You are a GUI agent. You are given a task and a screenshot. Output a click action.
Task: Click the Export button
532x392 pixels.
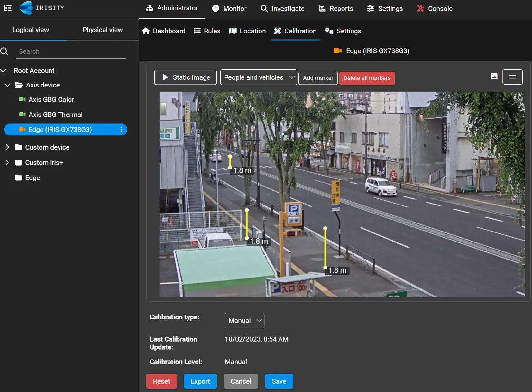coord(200,381)
